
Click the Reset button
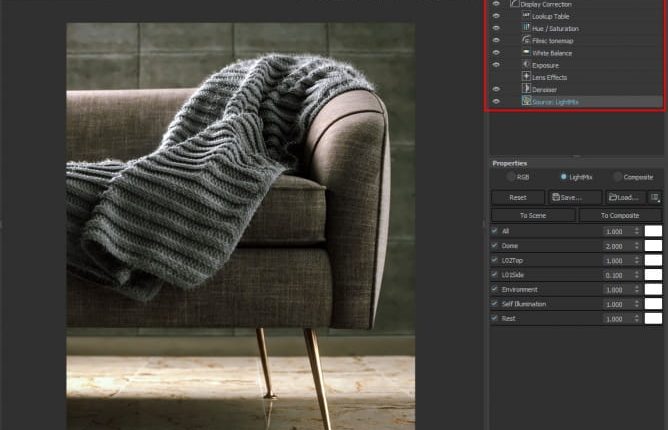pyautogui.click(x=517, y=198)
